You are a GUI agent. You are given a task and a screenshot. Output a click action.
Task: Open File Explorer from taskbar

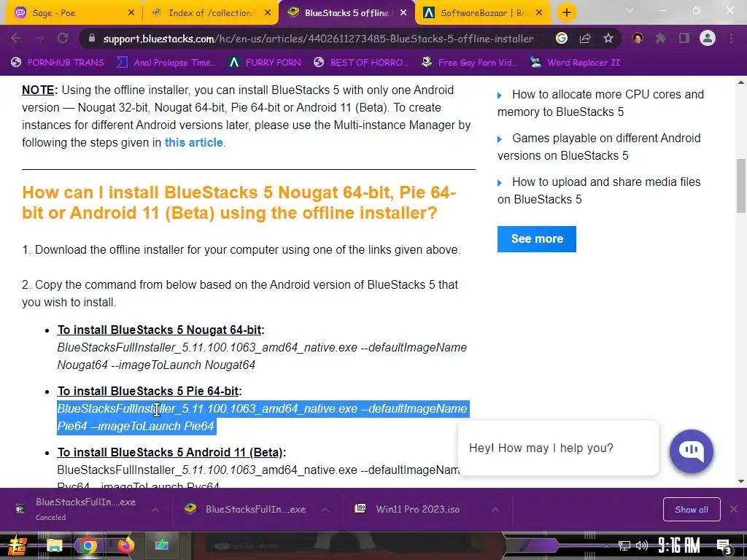pos(54,545)
